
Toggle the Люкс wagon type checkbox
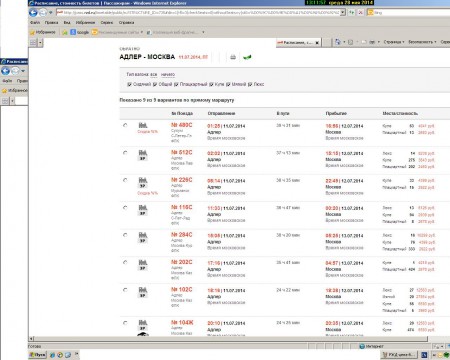pyautogui.click(x=250, y=84)
